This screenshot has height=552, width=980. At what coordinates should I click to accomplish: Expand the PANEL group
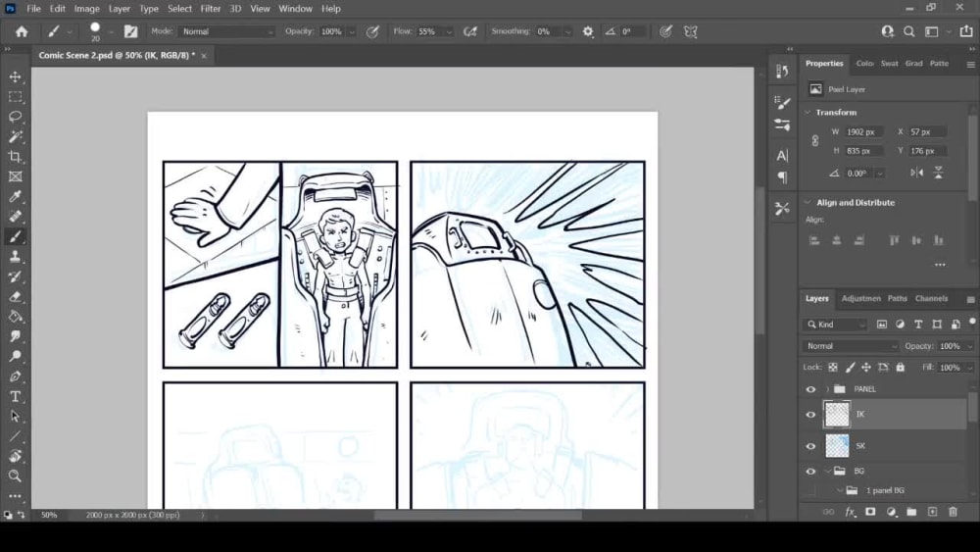coord(827,389)
